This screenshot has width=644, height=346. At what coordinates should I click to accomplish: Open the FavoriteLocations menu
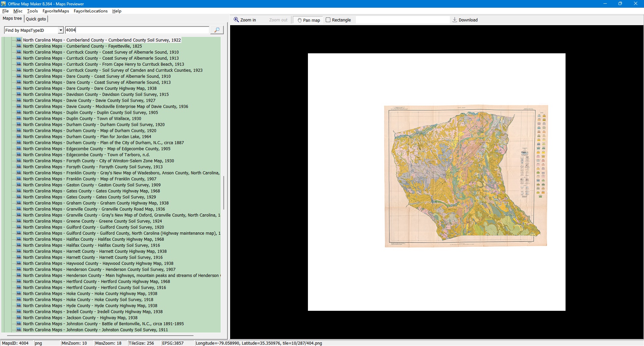[x=91, y=11]
